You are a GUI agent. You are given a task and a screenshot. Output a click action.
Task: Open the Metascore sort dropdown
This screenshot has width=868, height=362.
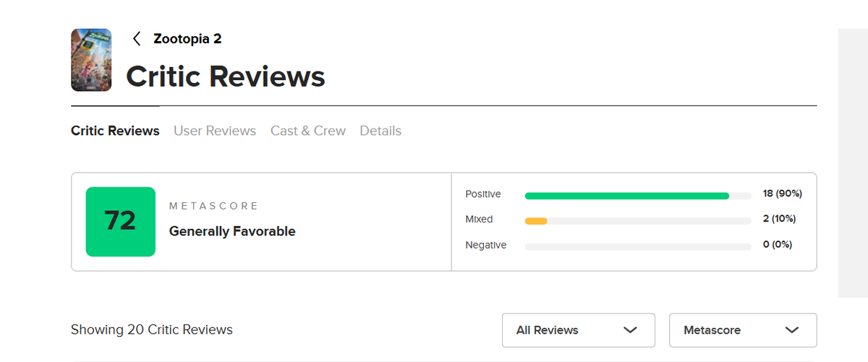(x=743, y=330)
